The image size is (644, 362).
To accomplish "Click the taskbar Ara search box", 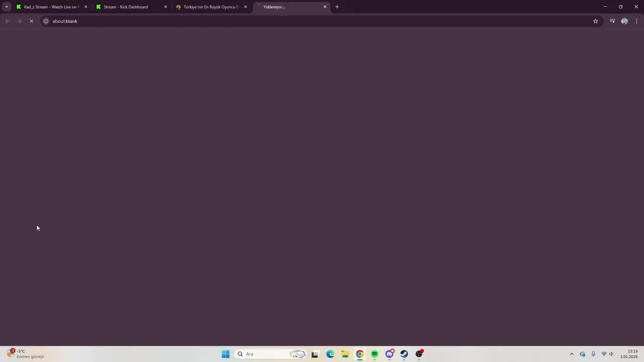I will 271,354.
